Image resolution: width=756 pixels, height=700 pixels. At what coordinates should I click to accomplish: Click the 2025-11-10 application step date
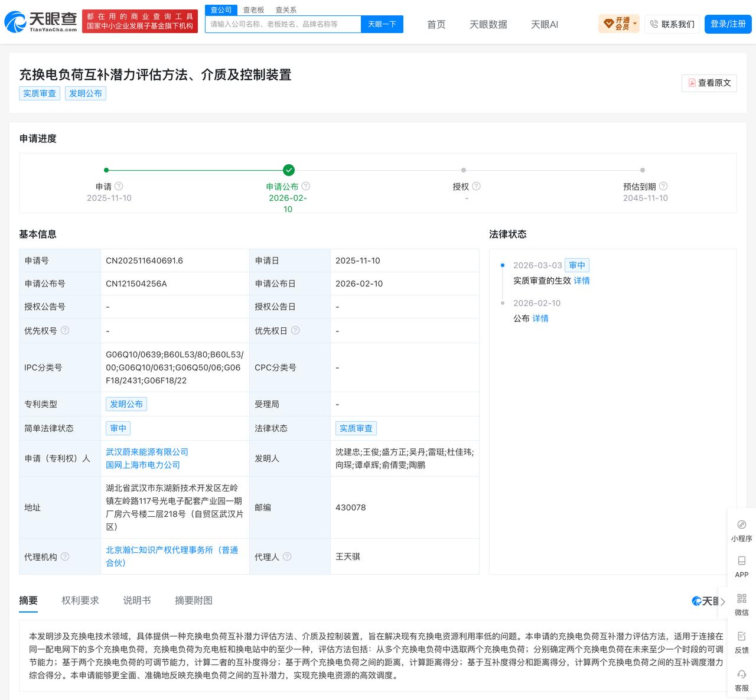tap(109, 198)
